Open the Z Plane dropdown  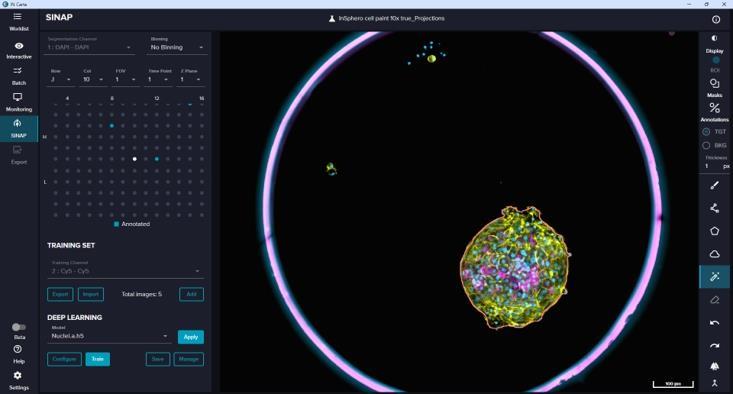pos(191,79)
